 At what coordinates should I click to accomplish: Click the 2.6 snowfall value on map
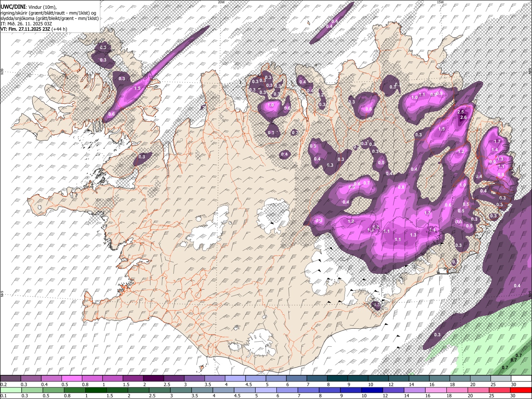pos(464,118)
